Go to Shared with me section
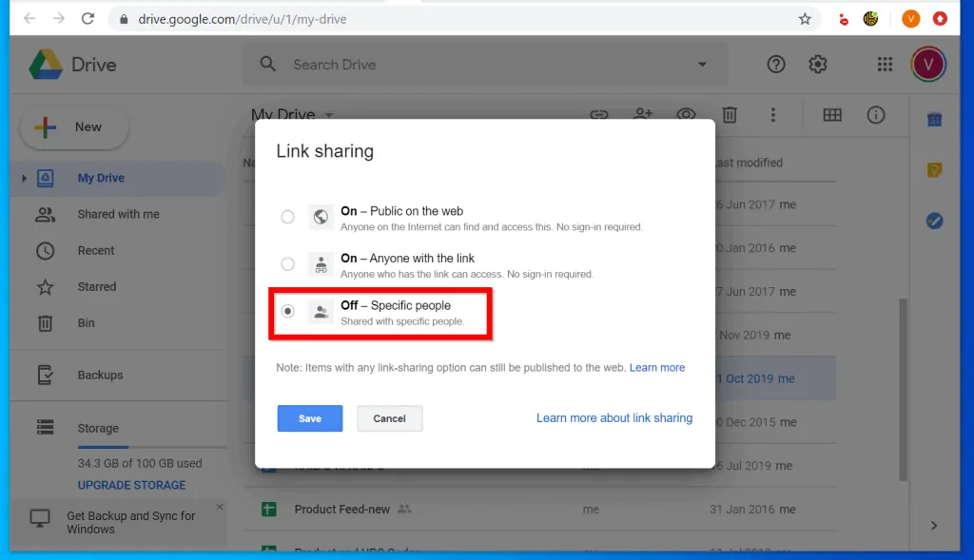The height and width of the screenshot is (560, 974). [x=117, y=214]
